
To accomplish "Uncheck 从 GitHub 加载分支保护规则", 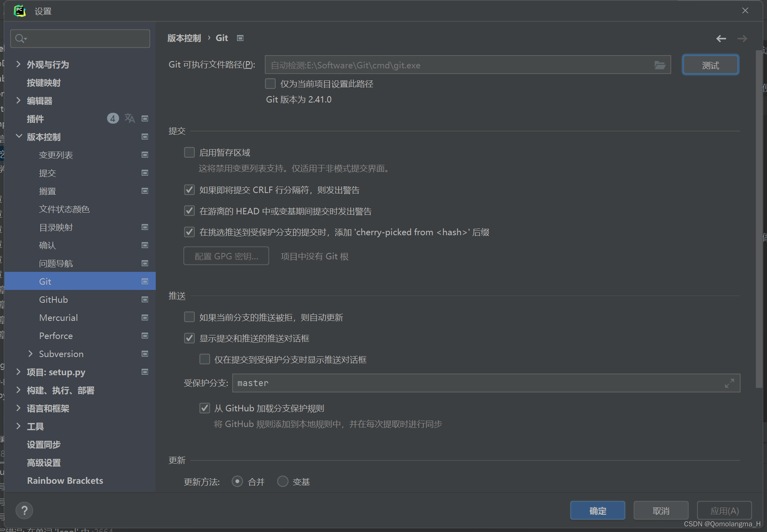I will 204,408.
